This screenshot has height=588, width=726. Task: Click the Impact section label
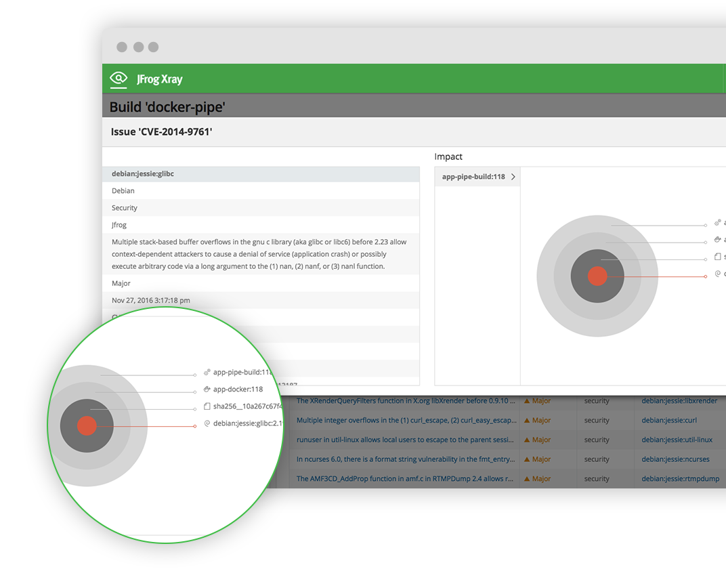(x=448, y=157)
